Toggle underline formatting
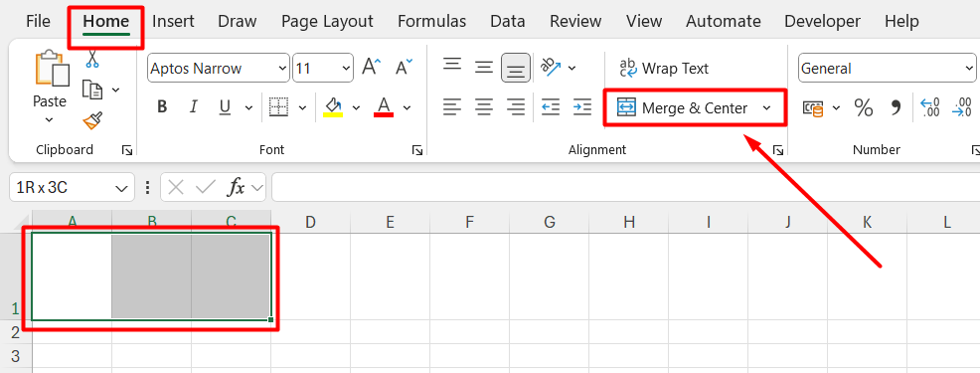The image size is (980, 373). click(225, 107)
